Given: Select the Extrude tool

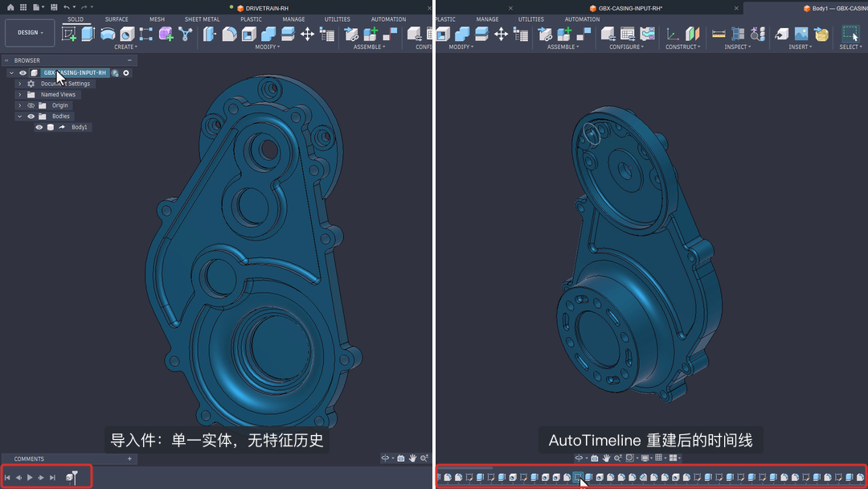Looking at the screenshot, I should (x=88, y=34).
